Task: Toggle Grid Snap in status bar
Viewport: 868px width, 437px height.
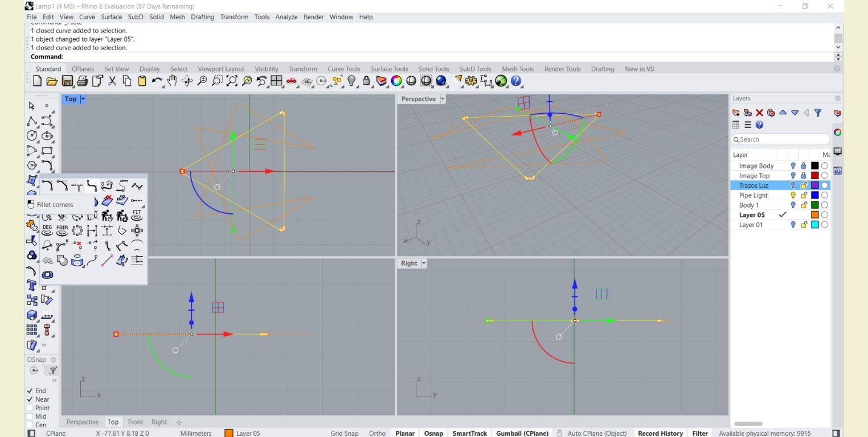Action: click(x=345, y=434)
